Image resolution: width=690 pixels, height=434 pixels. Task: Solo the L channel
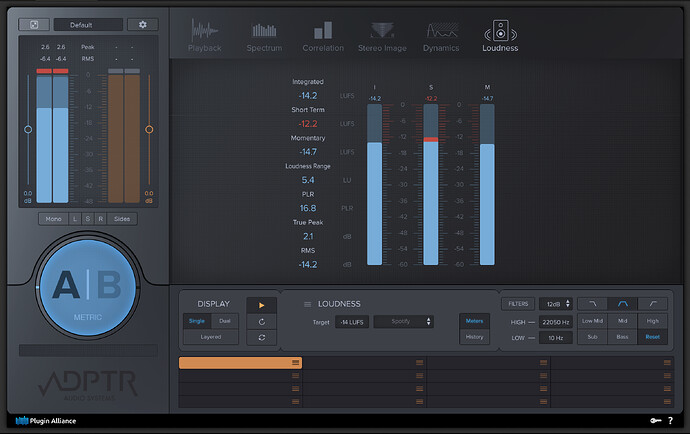pos(75,219)
